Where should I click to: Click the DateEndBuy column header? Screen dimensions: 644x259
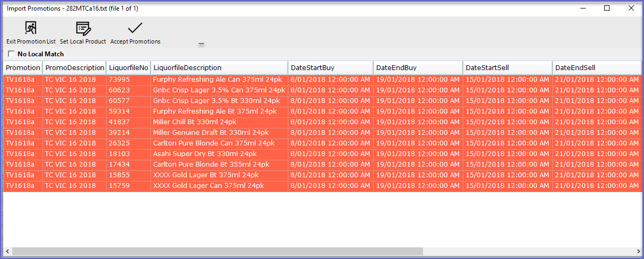pos(419,68)
